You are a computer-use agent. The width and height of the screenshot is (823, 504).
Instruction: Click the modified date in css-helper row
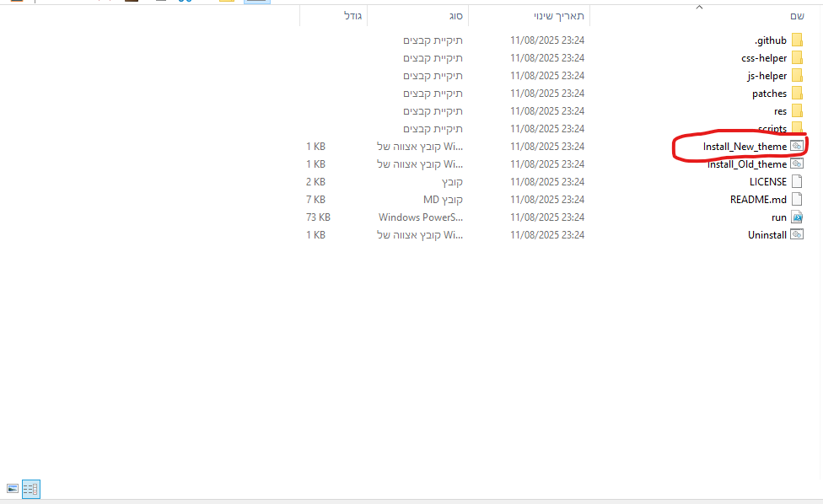point(547,57)
